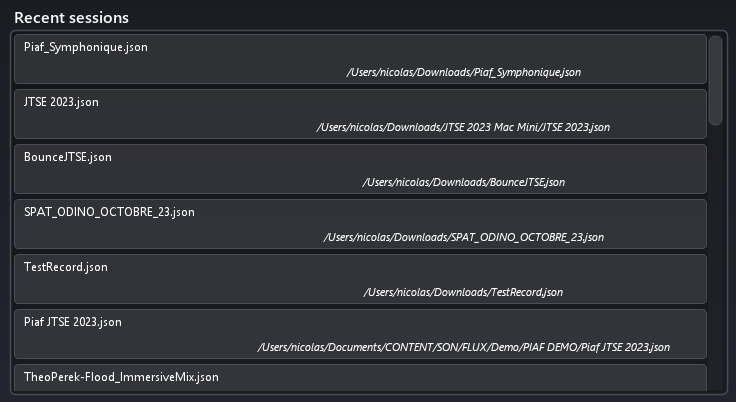This screenshot has width=736, height=402.
Task: Click the Downloads/SPAT_ODINO_OCTOBRE_23.json path text
Action: tap(463, 237)
